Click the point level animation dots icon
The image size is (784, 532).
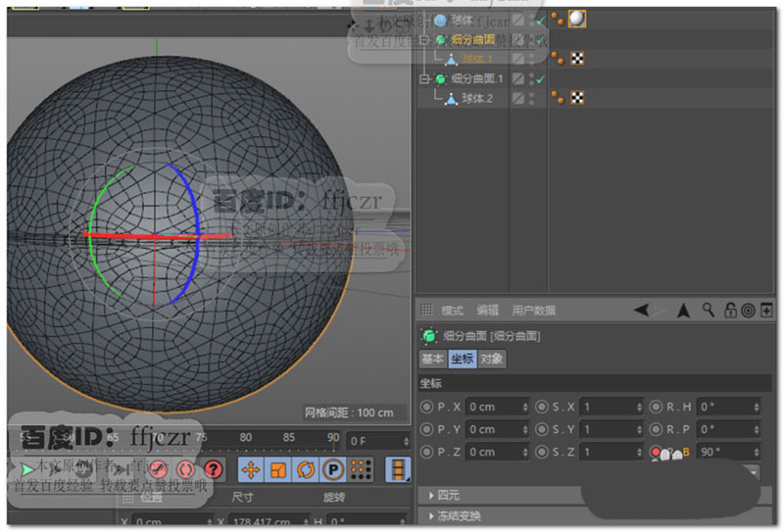point(361,469)
